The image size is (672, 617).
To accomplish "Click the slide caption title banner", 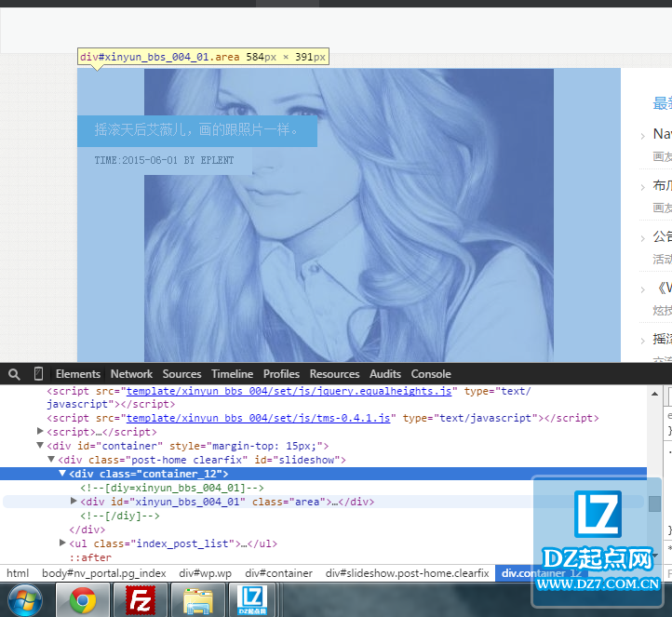I will click(x=197, y=130).
